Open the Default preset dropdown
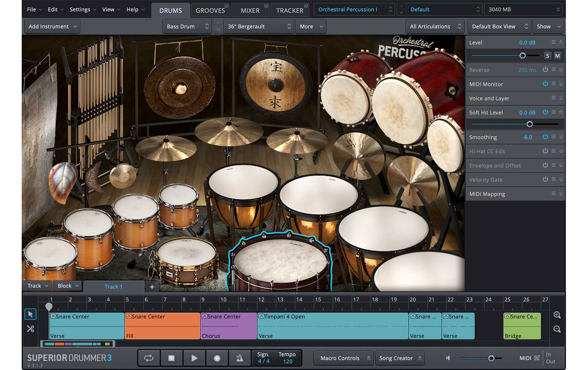The width and height of the screenshot is (588, 370). tap(444, 10)
